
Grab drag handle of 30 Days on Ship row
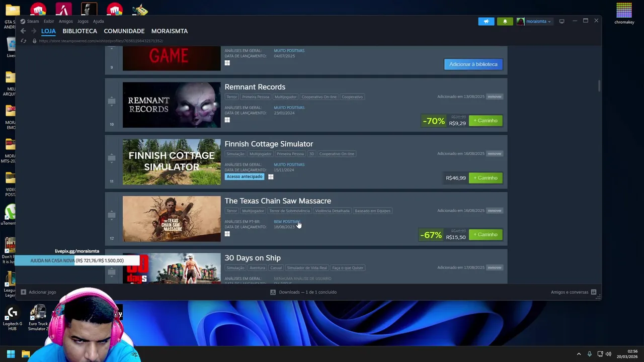pyautogui.click(x=112, y=272)
